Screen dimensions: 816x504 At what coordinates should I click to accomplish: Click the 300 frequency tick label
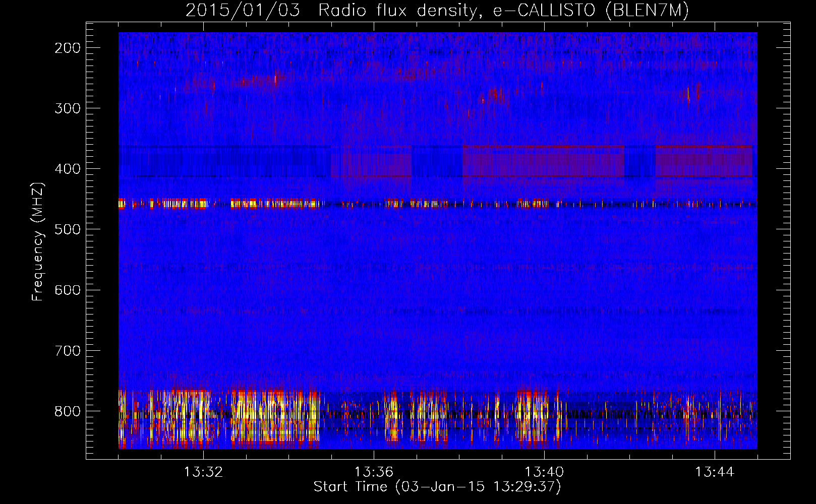pyautogui.click(x=68, y=108)
